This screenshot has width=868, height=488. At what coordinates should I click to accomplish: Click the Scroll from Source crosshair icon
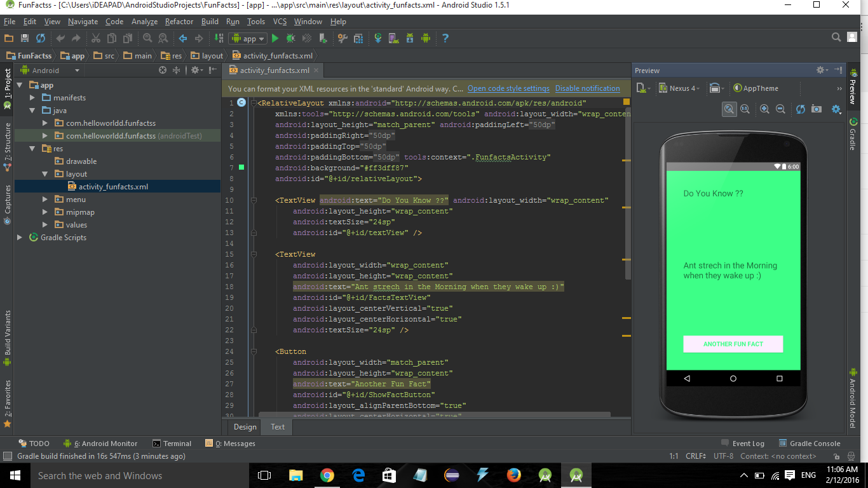point(163,71)
